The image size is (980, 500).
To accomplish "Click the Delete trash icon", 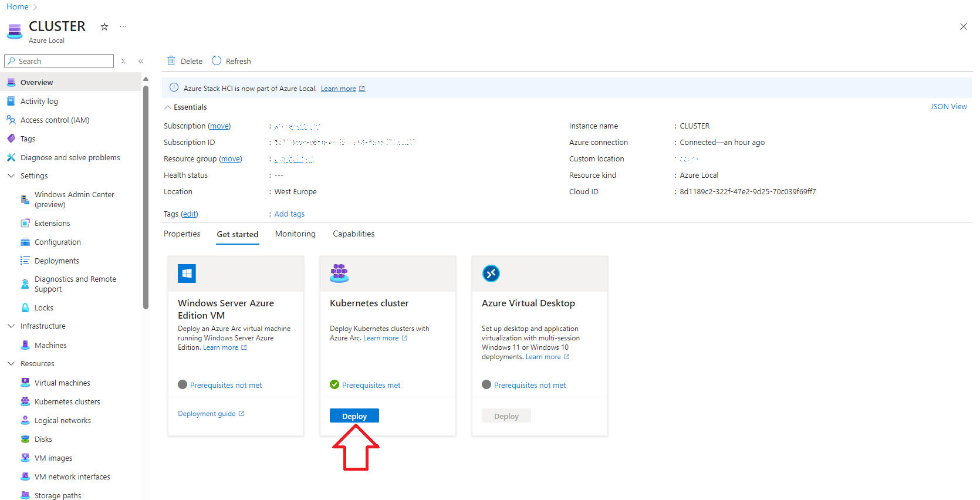I will tap(171, 60).
